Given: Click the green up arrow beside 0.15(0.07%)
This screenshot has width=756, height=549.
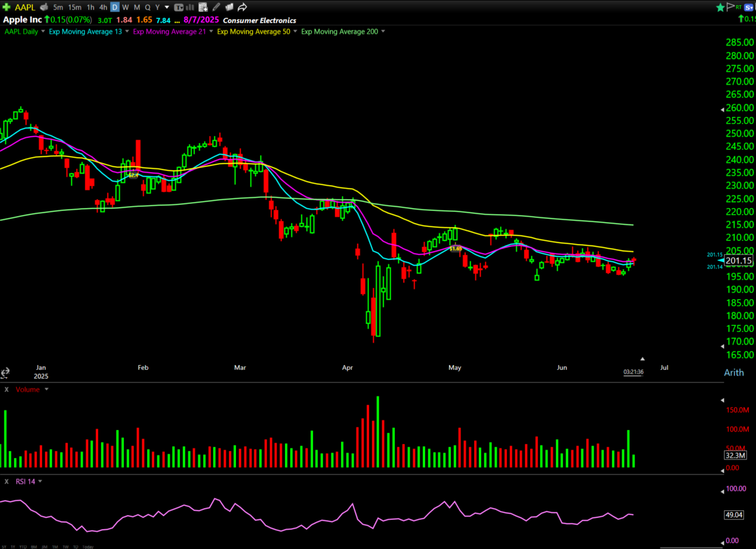Looking at the screenshot, I should 47,20.
